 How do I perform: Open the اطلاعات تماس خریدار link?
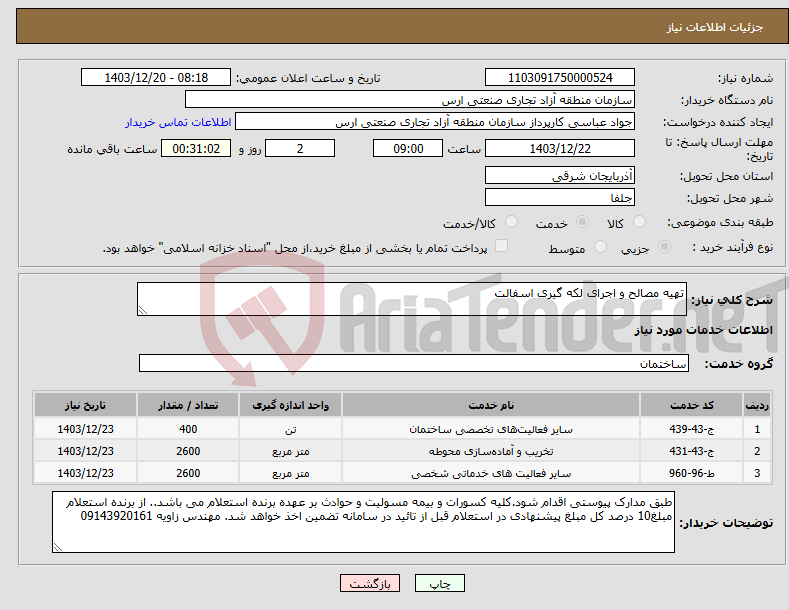(178, 122)
